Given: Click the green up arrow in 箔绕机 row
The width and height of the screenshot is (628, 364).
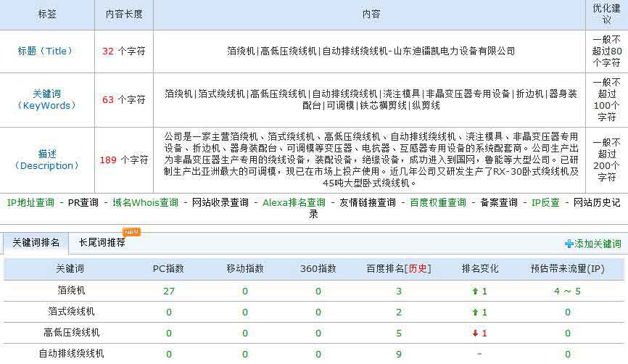Looking at the screenshot, I should [476, 291].
